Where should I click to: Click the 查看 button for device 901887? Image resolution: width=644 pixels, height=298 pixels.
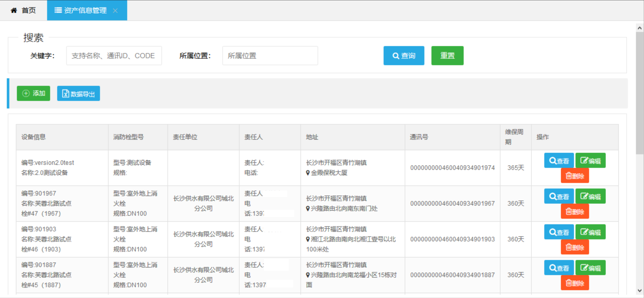click(559, 268)
